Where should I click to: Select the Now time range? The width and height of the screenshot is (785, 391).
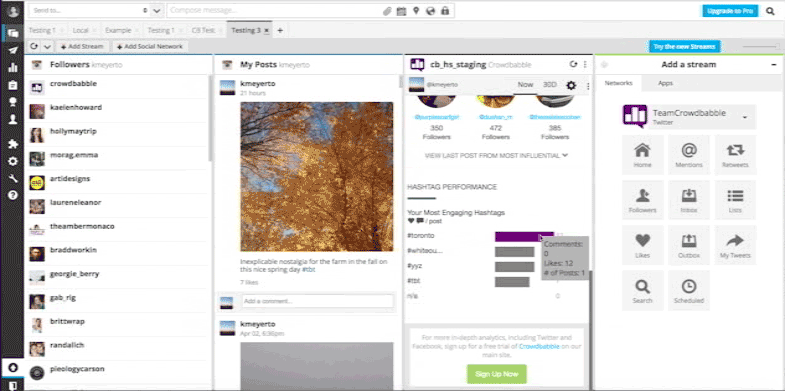point(525,85)
